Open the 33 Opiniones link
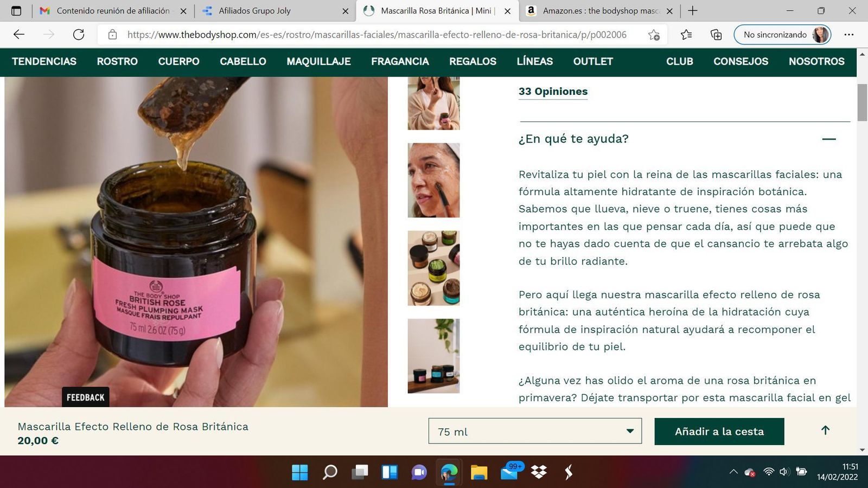This screenshot has width=868, height=488. (x=552, y=91)
